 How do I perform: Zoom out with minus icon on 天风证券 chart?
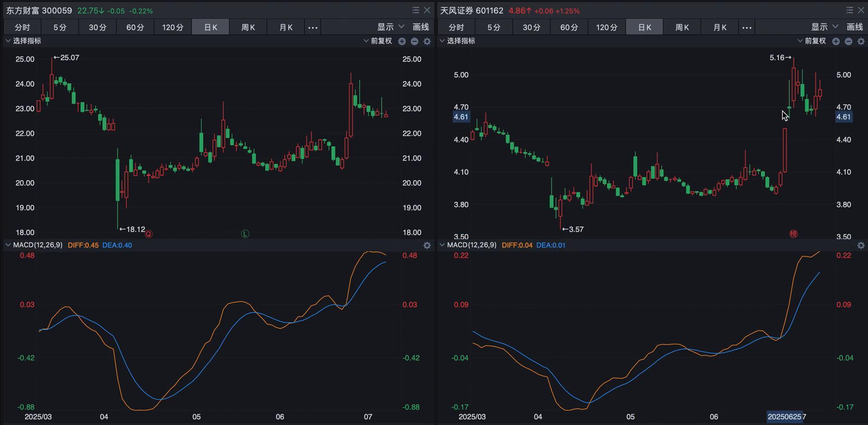[x=849, y=41]
